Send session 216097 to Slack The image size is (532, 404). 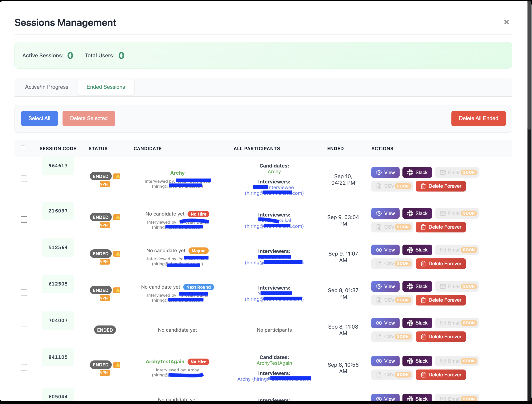point(417,213)
